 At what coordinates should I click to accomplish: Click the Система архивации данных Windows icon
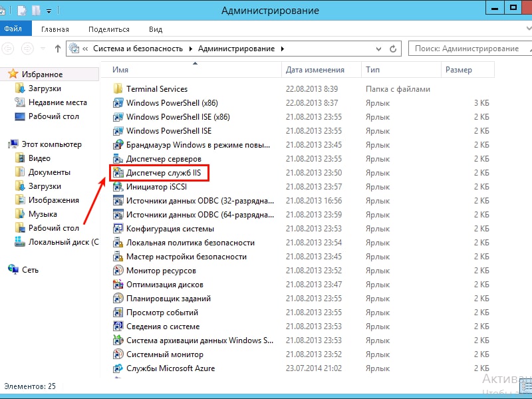coord(118,340)
